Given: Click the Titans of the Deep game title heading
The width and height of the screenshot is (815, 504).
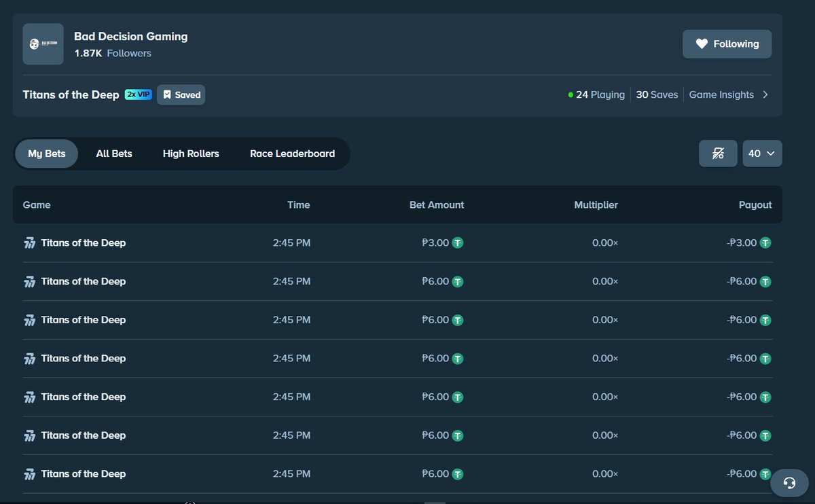Looking at the screenshot, I should click(71, 95).
